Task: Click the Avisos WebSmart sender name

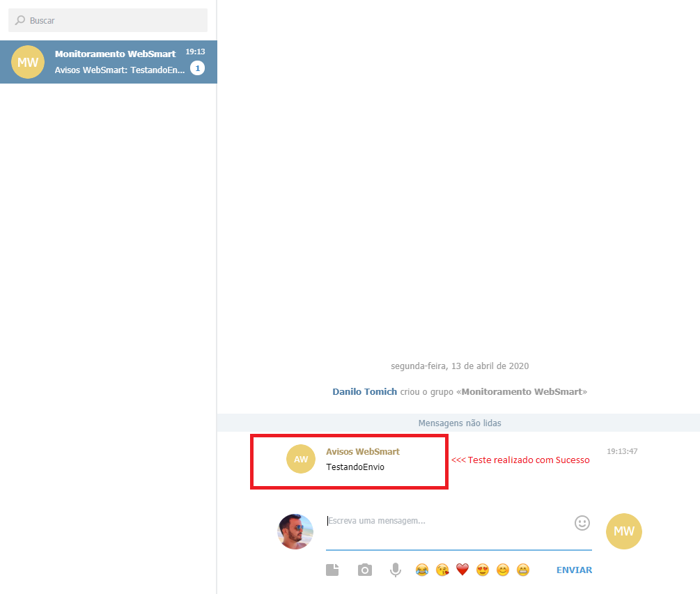Action: point(362,452)
